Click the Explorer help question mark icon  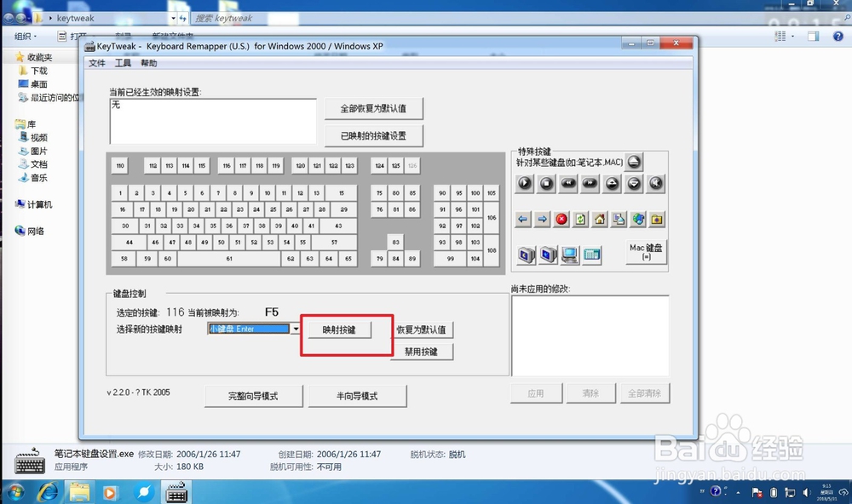coord(838,37)
